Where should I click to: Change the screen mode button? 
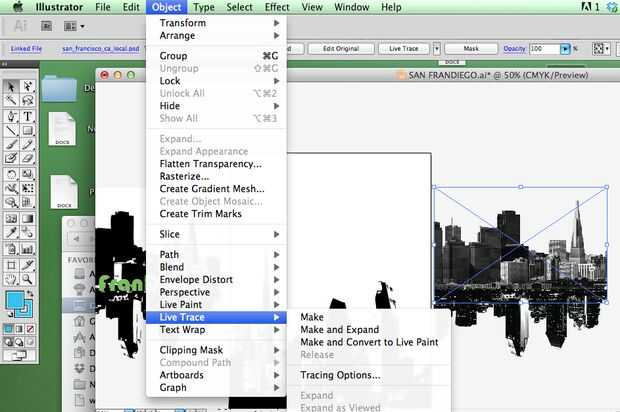click(19, 355)
